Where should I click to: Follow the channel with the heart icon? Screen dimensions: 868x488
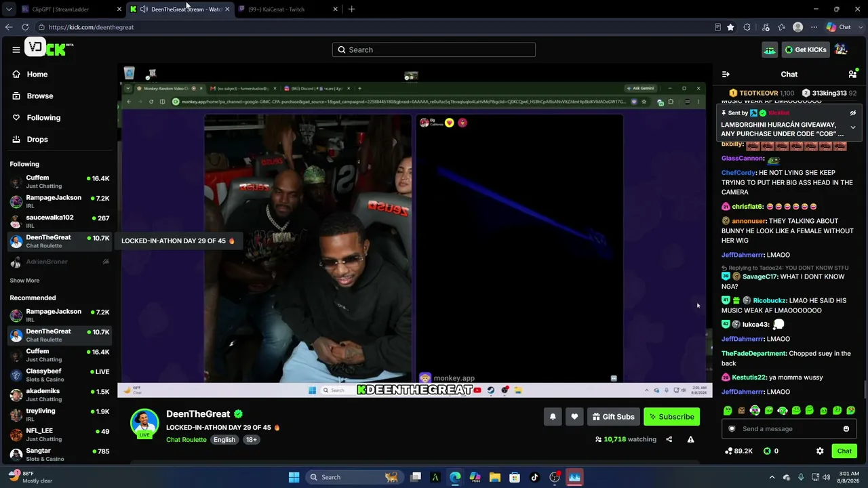pos(574,417)
